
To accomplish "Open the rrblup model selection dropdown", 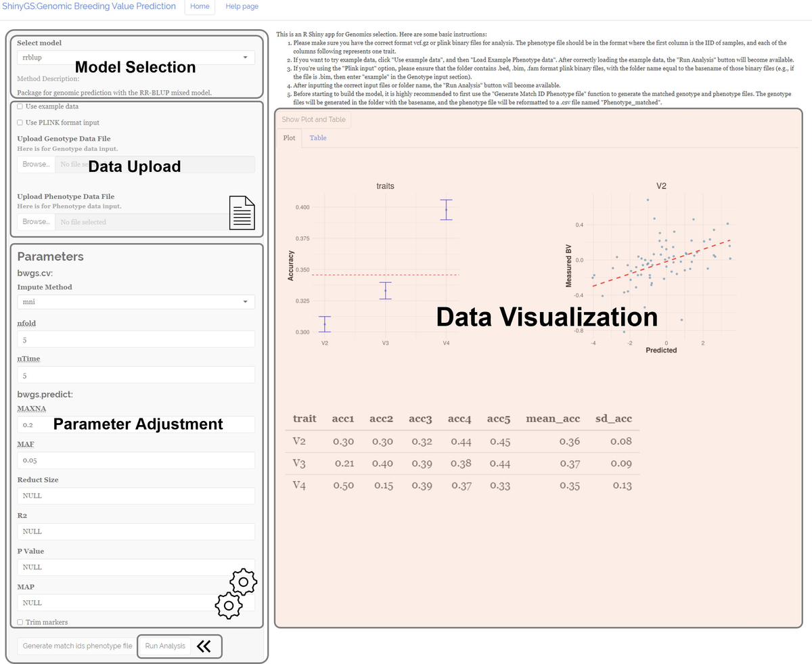I will pyautogui.click(x=135, y=58).
